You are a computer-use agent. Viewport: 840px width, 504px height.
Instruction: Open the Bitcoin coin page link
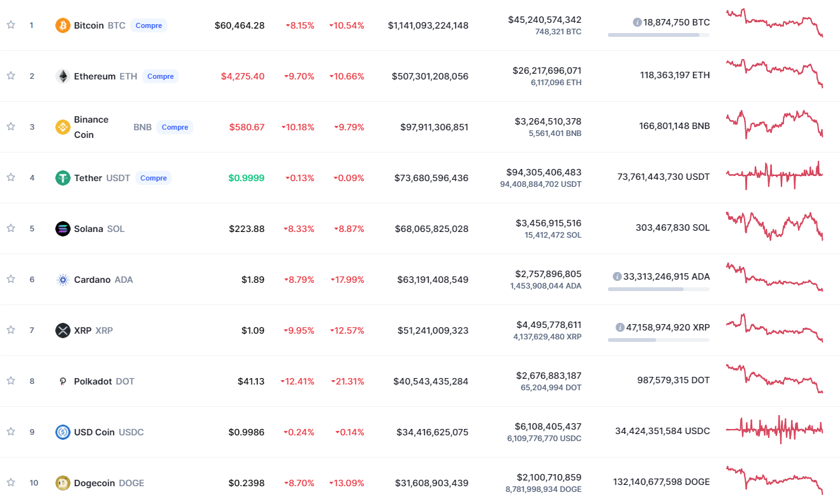(100, 25)
